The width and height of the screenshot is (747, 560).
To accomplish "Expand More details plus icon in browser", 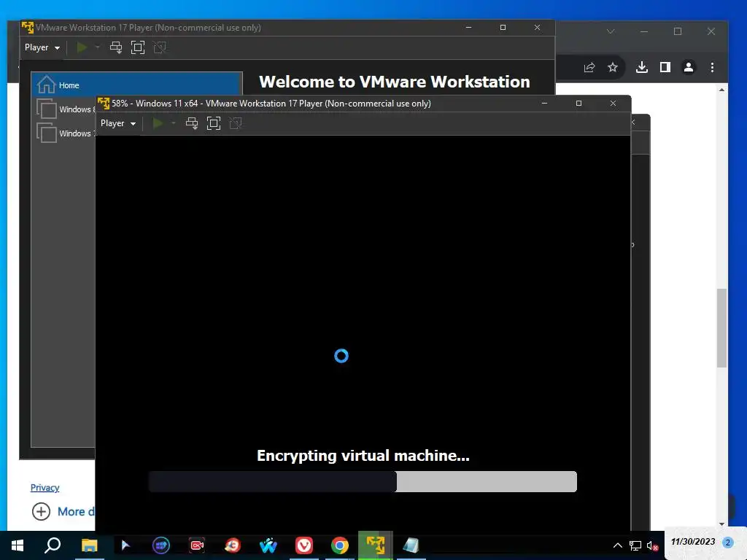I will click(41, 511).
